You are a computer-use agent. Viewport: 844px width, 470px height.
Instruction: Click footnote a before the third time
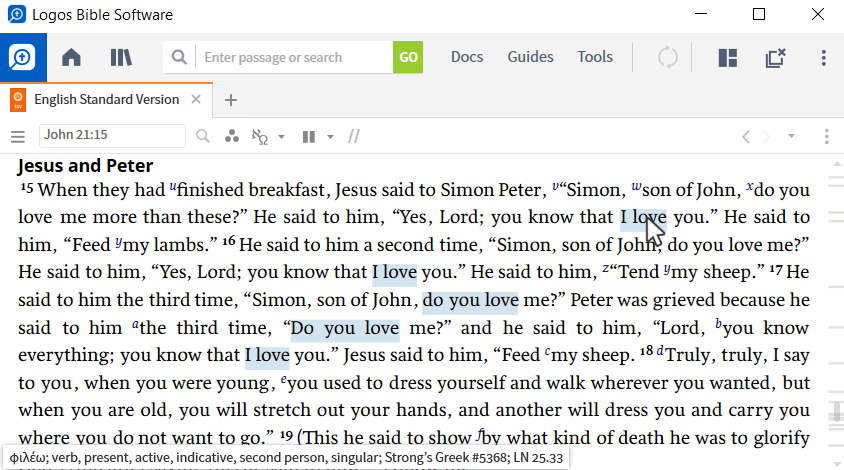pyautogui.click(x=136, y=324)
